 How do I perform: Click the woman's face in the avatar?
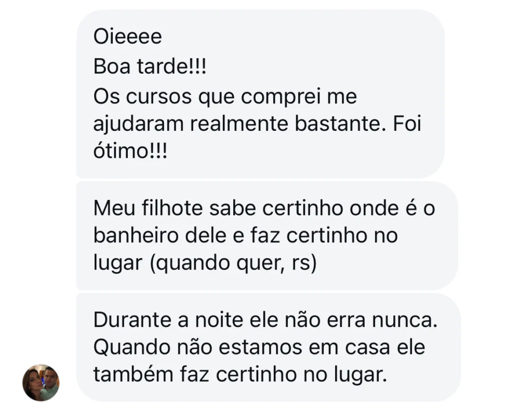point(34,380)
